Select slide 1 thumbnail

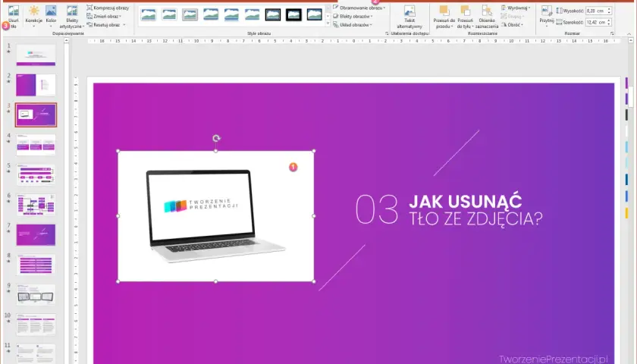tap(36, 55)
